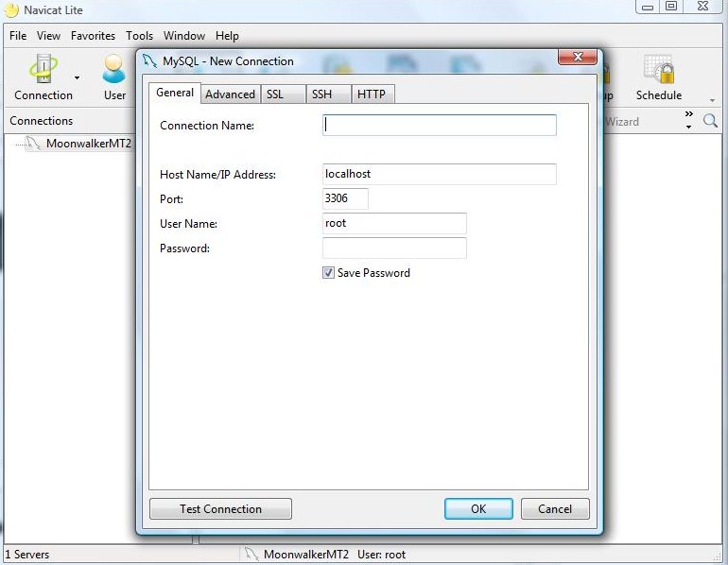Open the Help menu
Viewport: 728px width, 565px height.
pos(227,36)
